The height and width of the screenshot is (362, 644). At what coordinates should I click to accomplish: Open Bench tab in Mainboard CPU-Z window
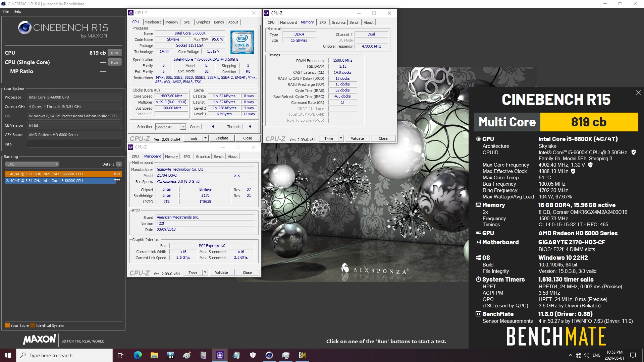(x=219, y=157)
